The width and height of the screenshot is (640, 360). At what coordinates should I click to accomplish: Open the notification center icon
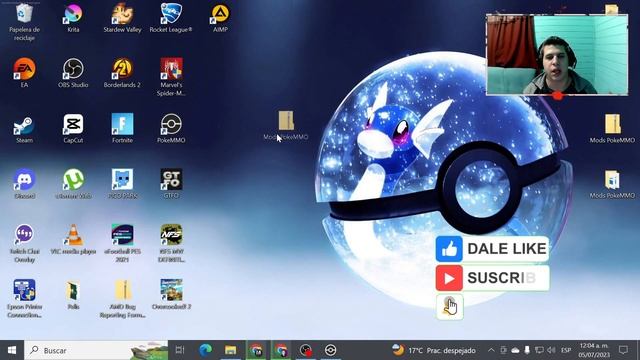pos(623,350)
